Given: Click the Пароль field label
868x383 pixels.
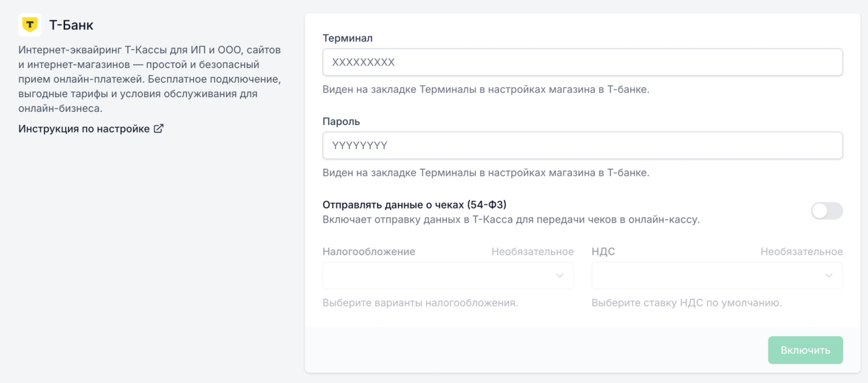Looking at the screenshot, I should (341, 121).
